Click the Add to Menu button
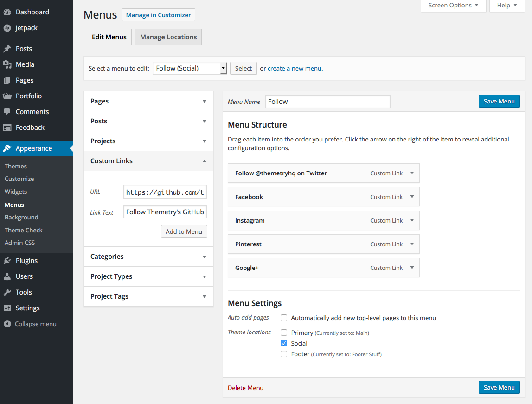This screenshot has width=532, height=404. click(184, 231)
